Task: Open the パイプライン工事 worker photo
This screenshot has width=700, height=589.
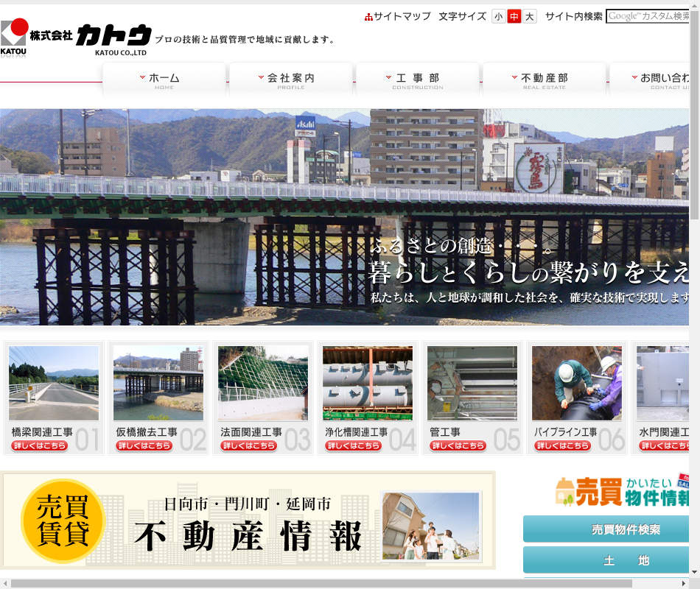Action: [x=577, y=383]
